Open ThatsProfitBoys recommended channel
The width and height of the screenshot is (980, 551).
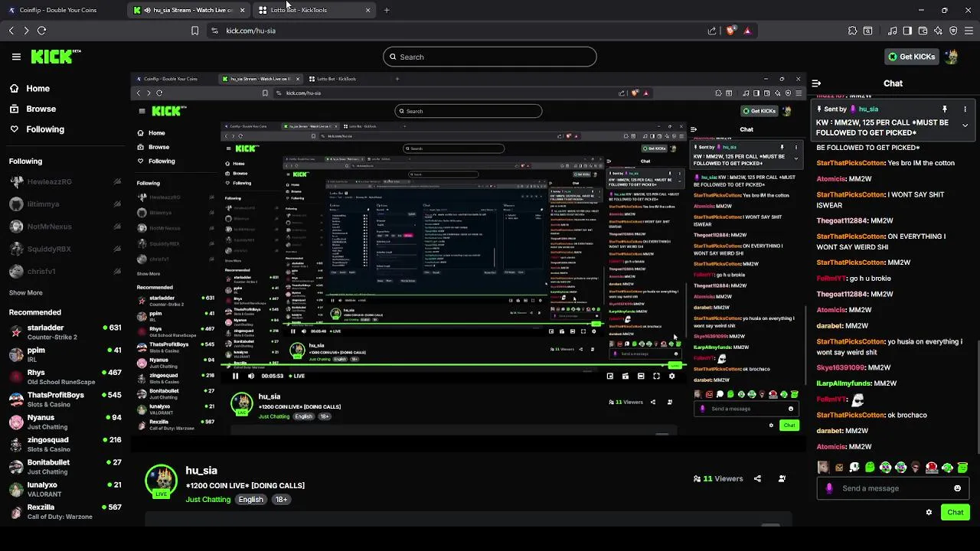[65, 399]
